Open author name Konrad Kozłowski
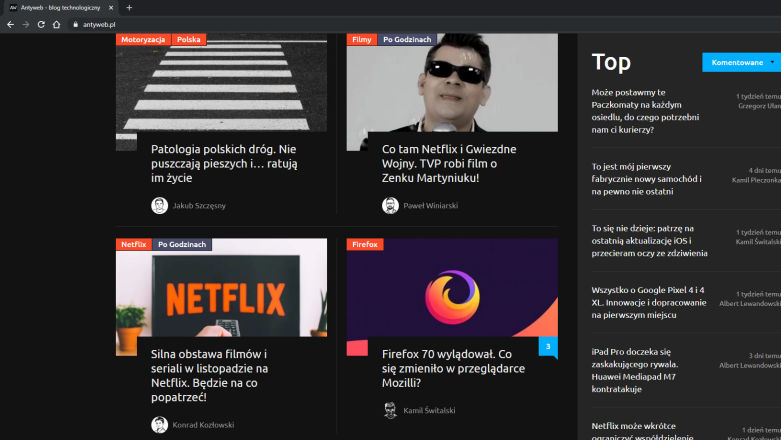 [x=203, y=425]
